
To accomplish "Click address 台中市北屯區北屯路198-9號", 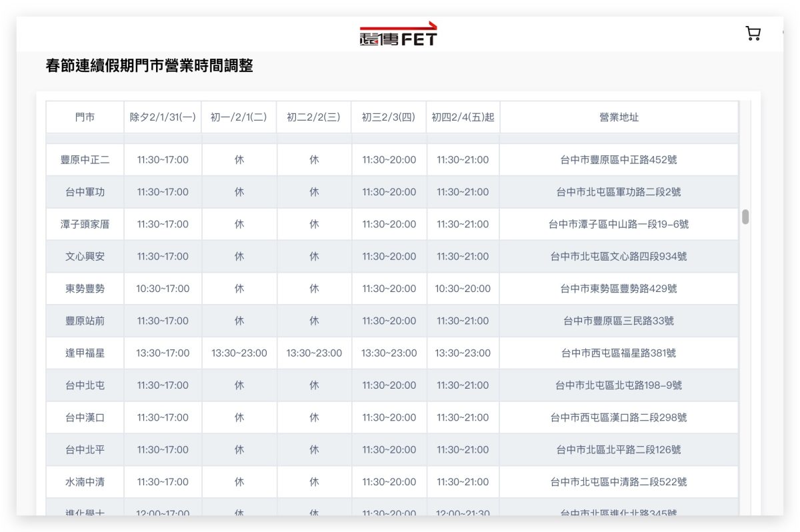I will (619, 385).
